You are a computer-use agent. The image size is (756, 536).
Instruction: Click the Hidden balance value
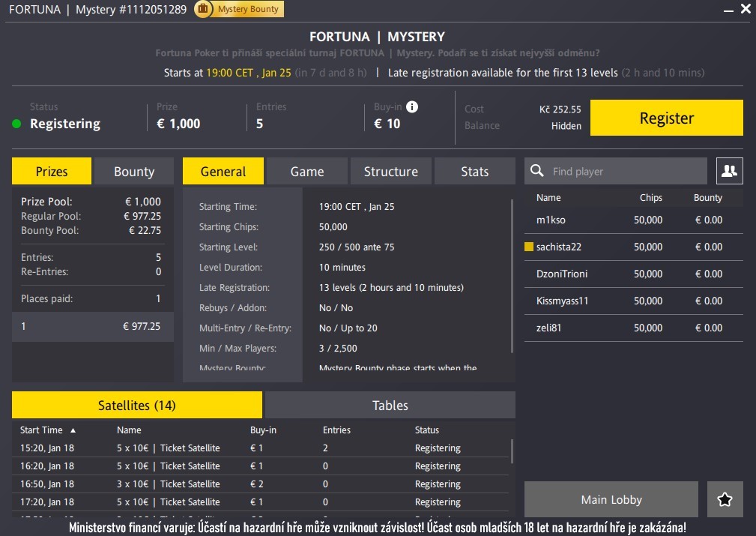(x=566, y=126)
